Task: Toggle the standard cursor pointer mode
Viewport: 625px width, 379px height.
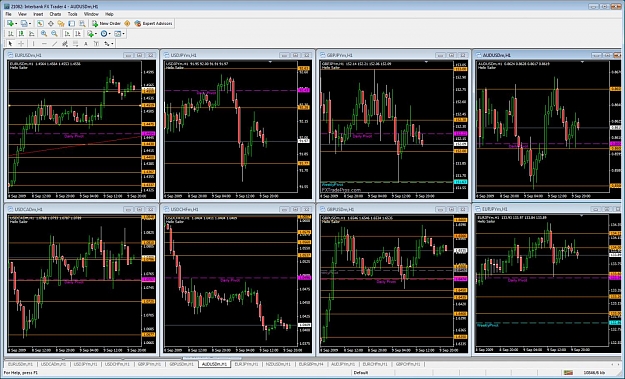Action: [10, 44]
